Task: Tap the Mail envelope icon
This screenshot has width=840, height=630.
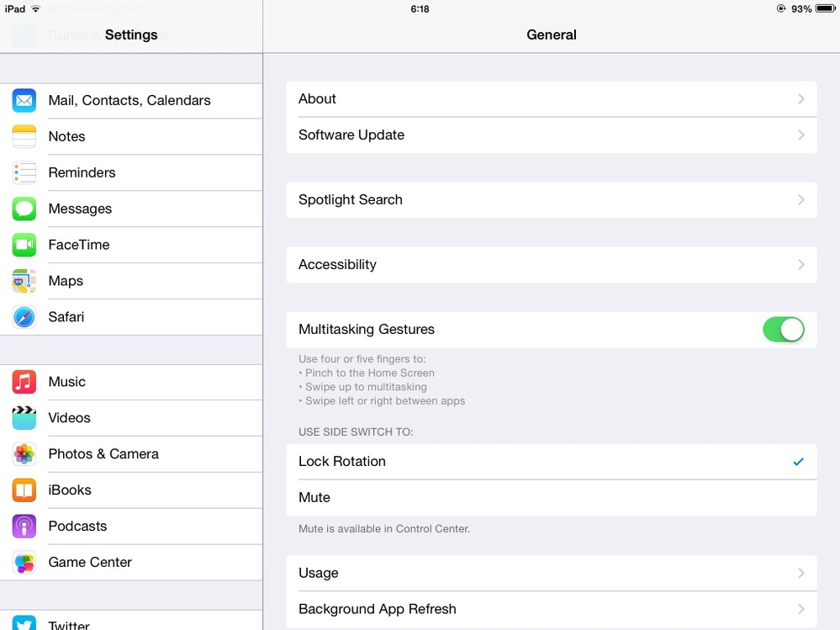Action: 24,100
